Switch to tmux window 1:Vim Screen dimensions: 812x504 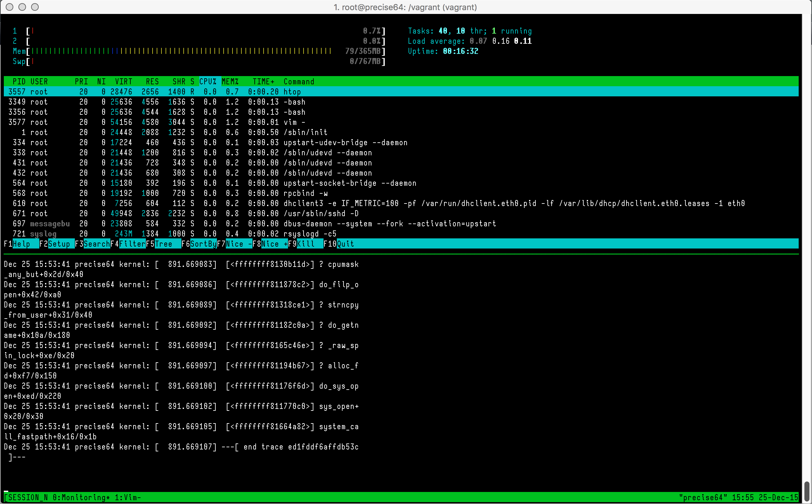tap(128, 498)
